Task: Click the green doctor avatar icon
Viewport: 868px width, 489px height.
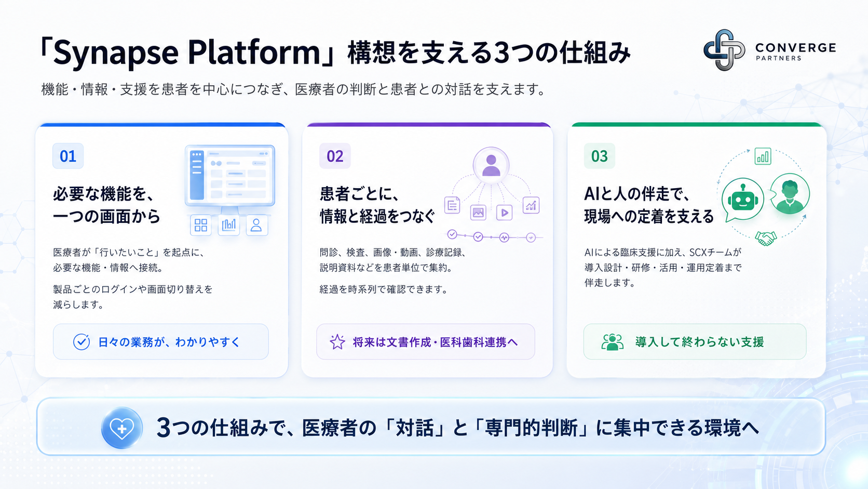Action: coord(790,194)
